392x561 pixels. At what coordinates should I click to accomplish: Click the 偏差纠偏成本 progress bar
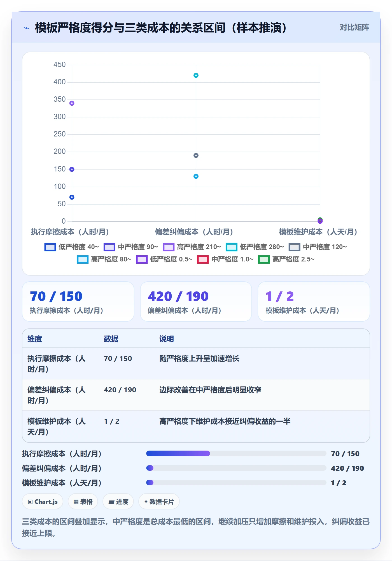[x=236, y=468]
